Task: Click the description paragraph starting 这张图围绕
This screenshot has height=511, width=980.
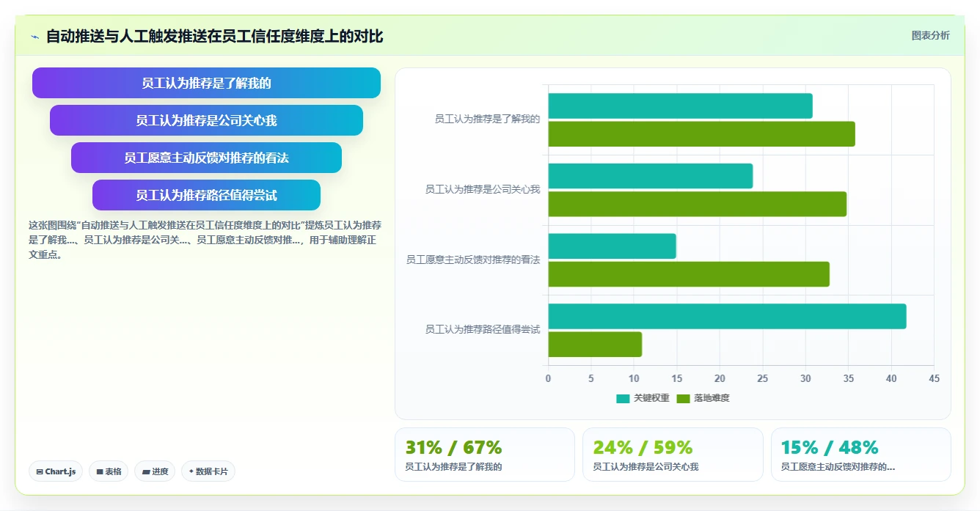Action: [x=205, y=240]
